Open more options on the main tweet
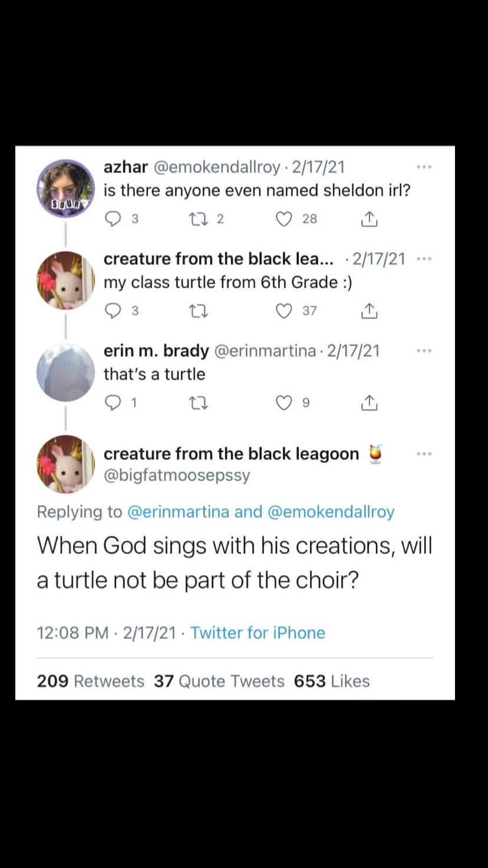Screen dimensions: 488x868 [x=424, y=453]
